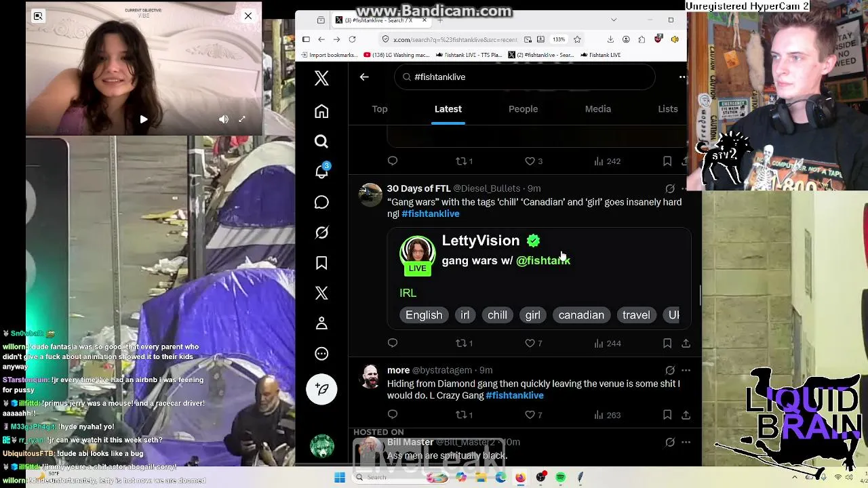Open the X logo home link in sidebar top
Viewport: 868px width, 488px height.
coord(321,78)
